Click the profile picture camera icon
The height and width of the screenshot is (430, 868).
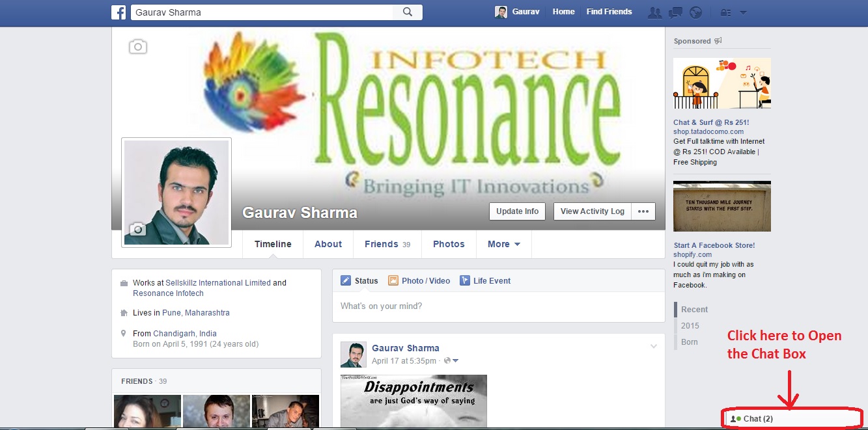click(137, 228)
